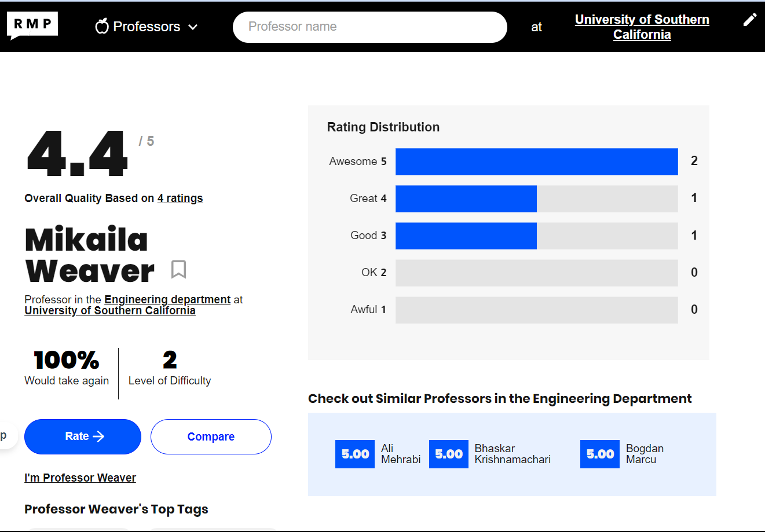Open University of Southern California header link
Image resolution: width=765 pixels, height=532 pixels.
(642, 27)
